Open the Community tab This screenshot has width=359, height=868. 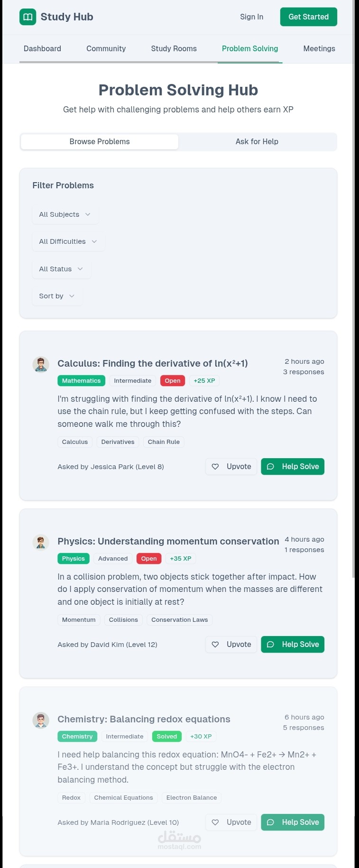pos(106,49)
